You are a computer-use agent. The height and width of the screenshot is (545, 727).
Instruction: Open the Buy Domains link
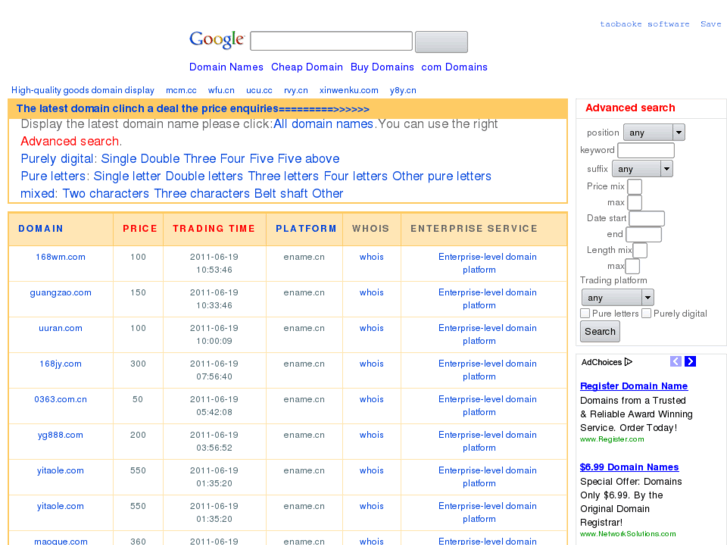(x=382, y=67)
